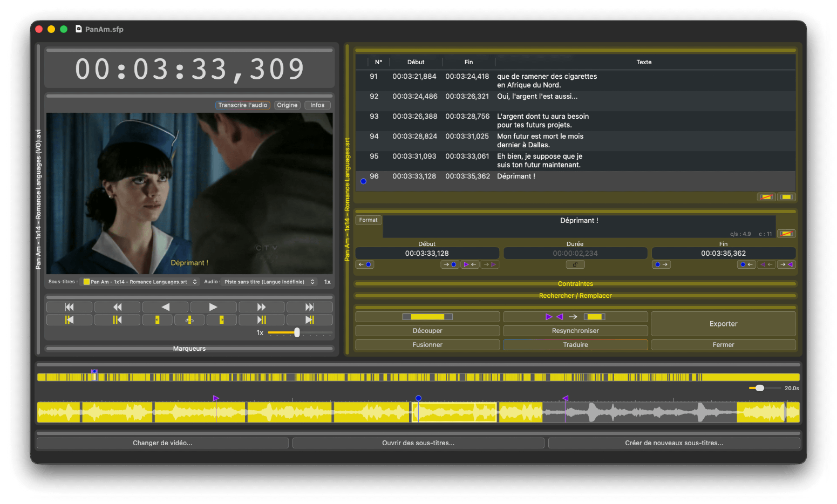Click the Origine button above the video

click(x=287, y=105)
